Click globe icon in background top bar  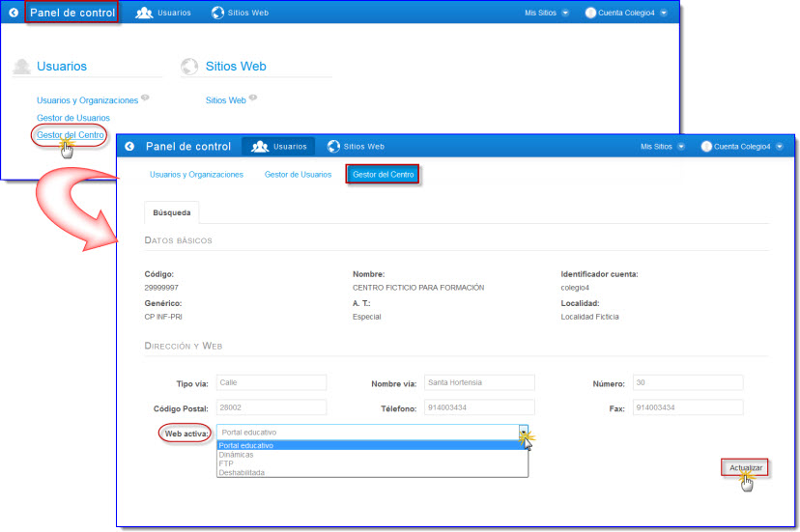(218, 14)
